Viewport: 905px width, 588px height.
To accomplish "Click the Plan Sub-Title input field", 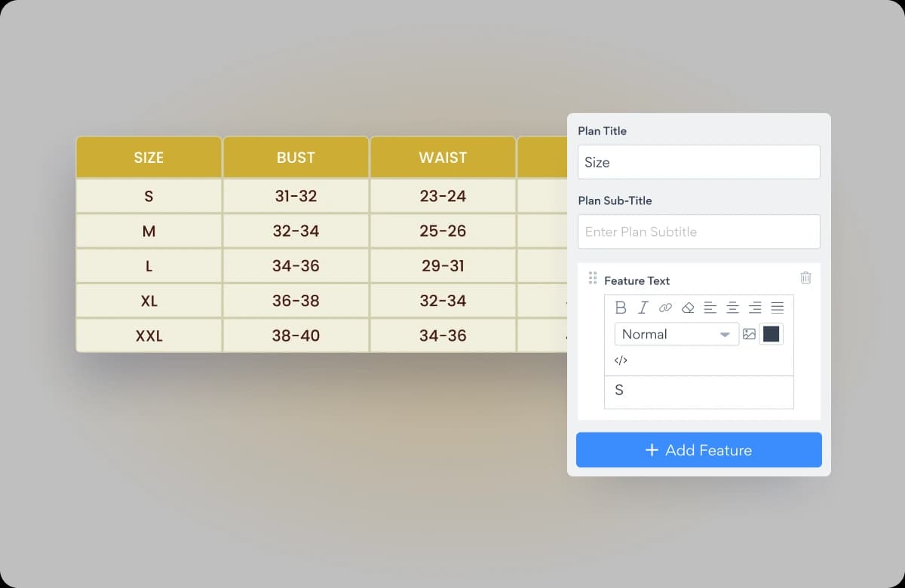I will coord(699,231).
